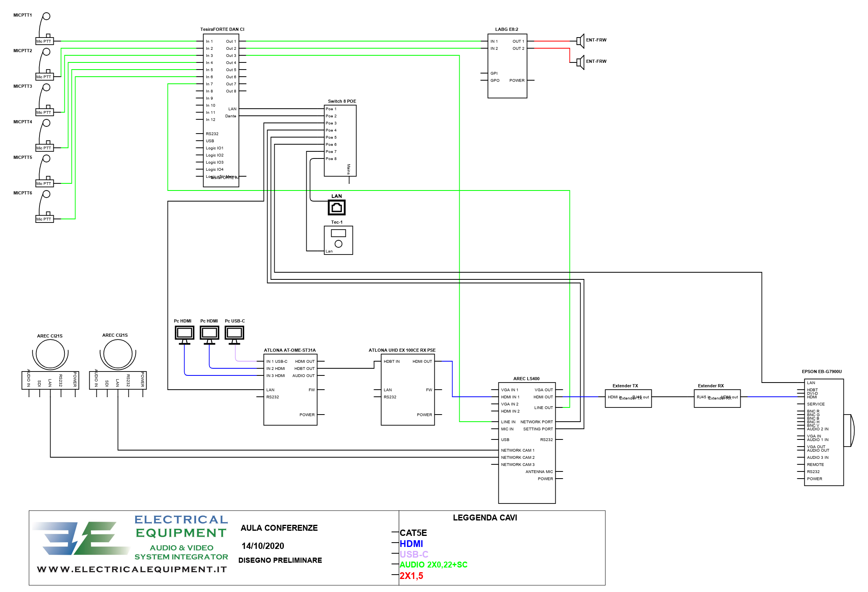
Task: Select the DISEGNO PRELIMINARE text
Action: 280,560
